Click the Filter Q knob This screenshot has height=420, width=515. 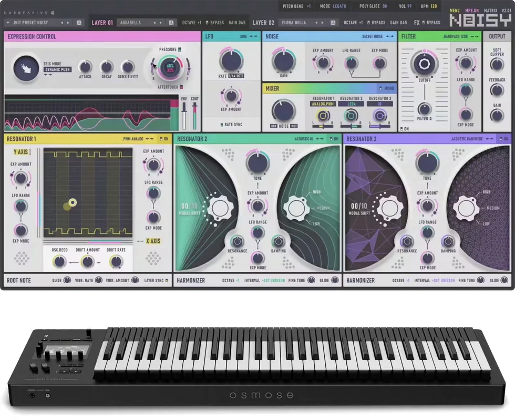point(425,109)
